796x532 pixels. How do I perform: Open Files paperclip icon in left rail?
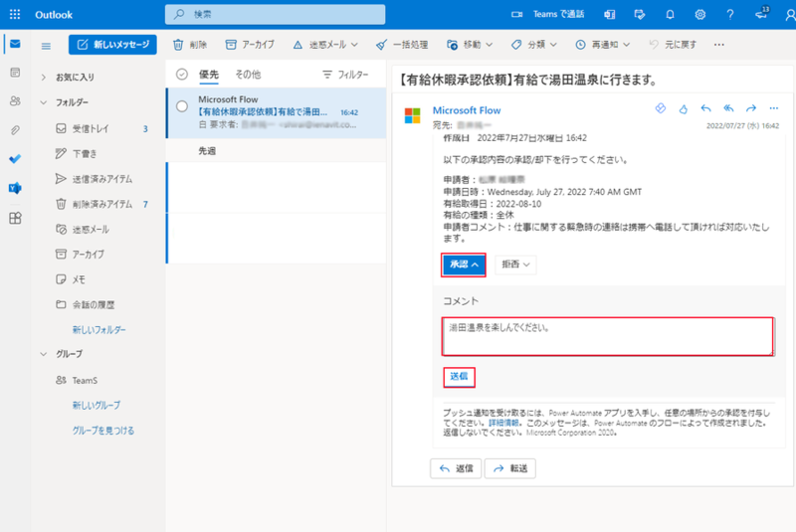[15, 130]
